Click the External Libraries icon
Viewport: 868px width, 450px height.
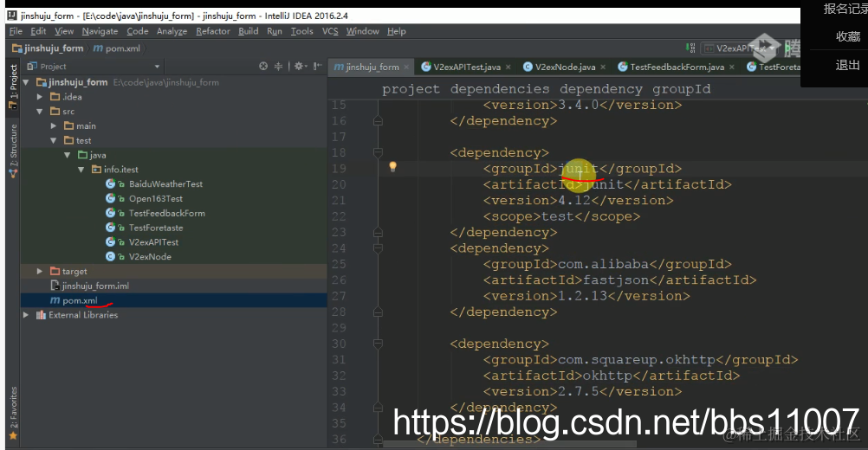pyautogui.click(x=41, y=315)
